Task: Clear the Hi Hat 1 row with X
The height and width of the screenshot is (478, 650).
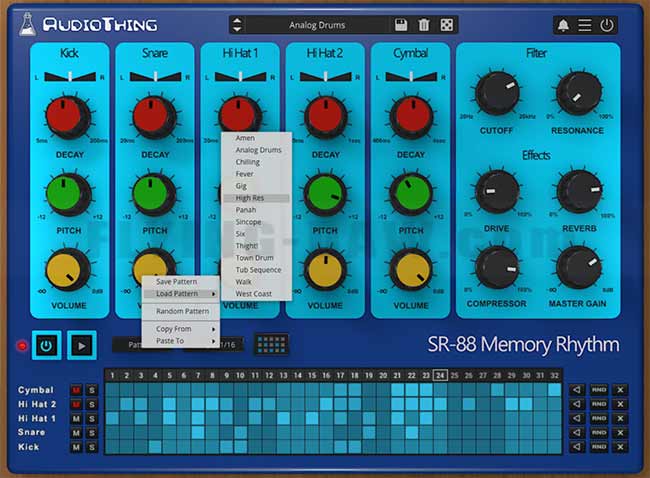Action: (620, 418)
